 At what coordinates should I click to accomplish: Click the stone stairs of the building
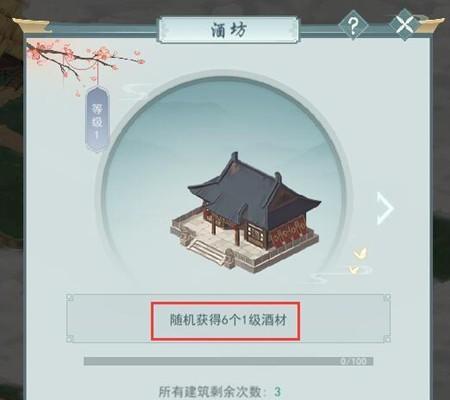click(207, 252)
